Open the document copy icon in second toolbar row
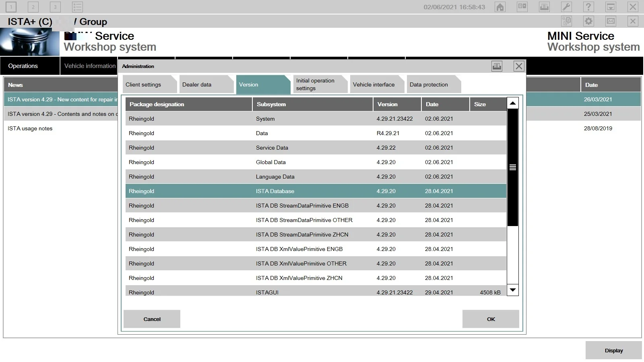Viewport: 644px width, 362px height. pyautogui.click(x=566, y=21)
